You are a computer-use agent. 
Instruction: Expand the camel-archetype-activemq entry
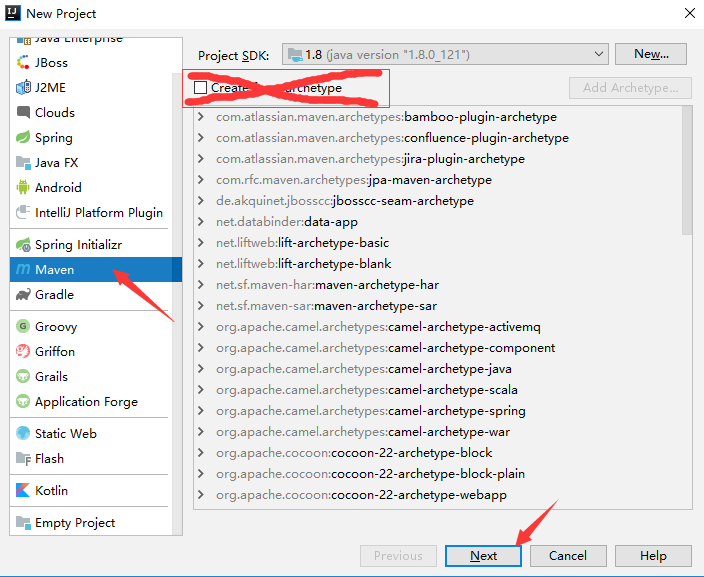click(x=201, y=326)
